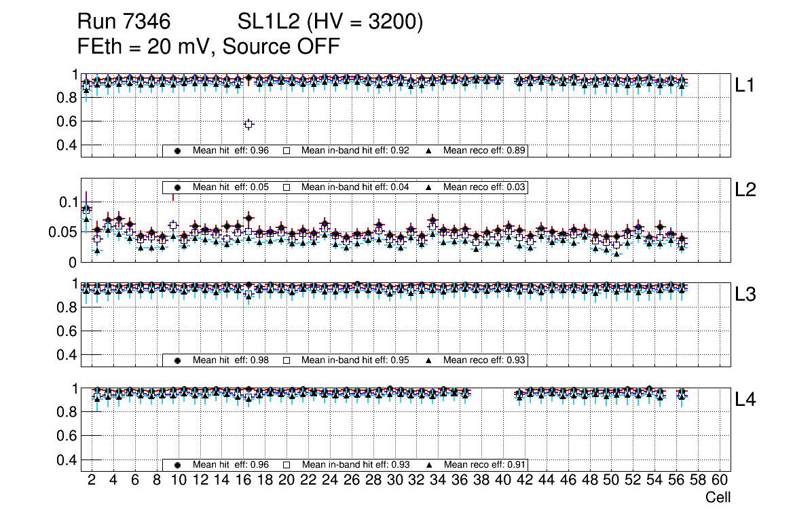
Task: Click the 'Cell' x-axis title
Action: click(718, 498)
